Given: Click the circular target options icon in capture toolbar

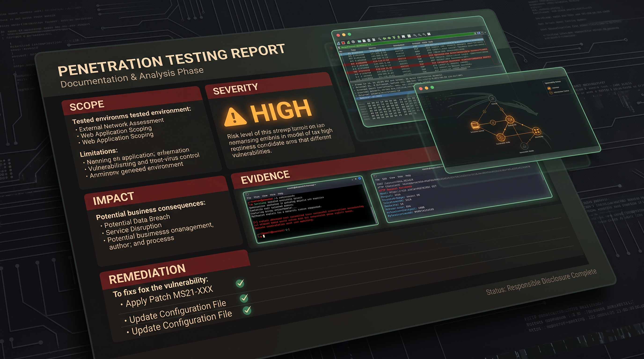Looking at the screenshot, I should point(353,42).
